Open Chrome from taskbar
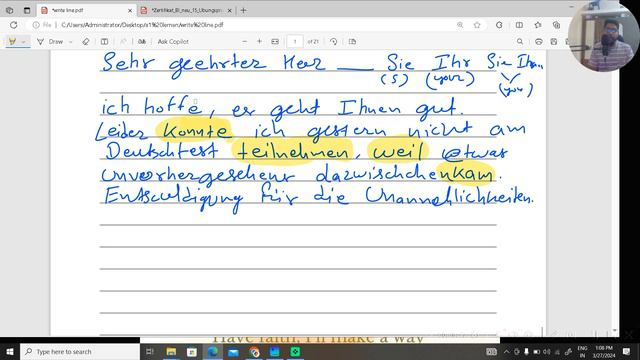 pos(254,351)
